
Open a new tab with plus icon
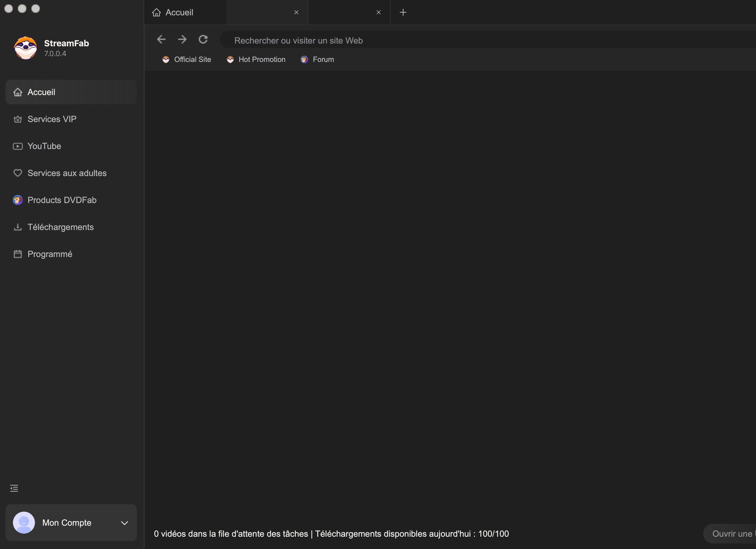click(x=403, y=12)
